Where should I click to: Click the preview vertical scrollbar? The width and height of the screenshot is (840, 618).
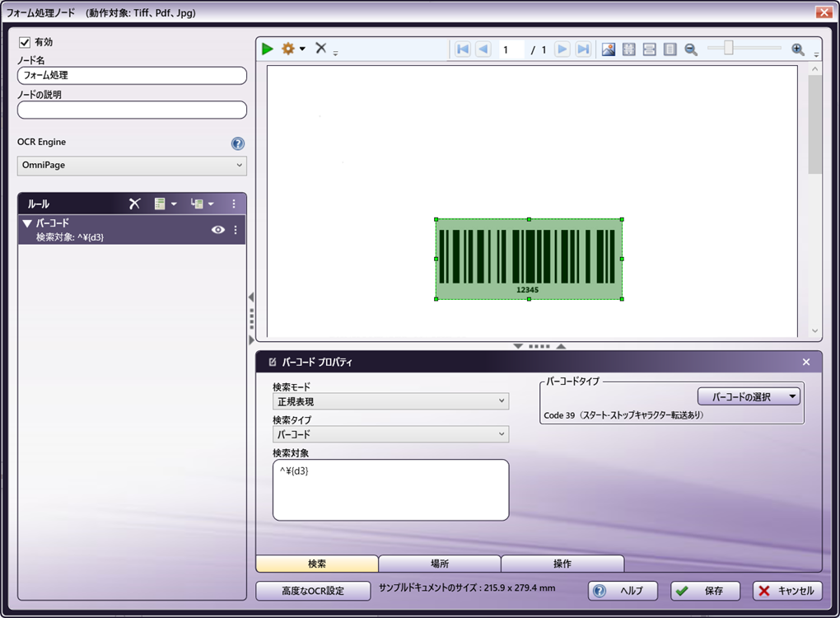point(814,199)
